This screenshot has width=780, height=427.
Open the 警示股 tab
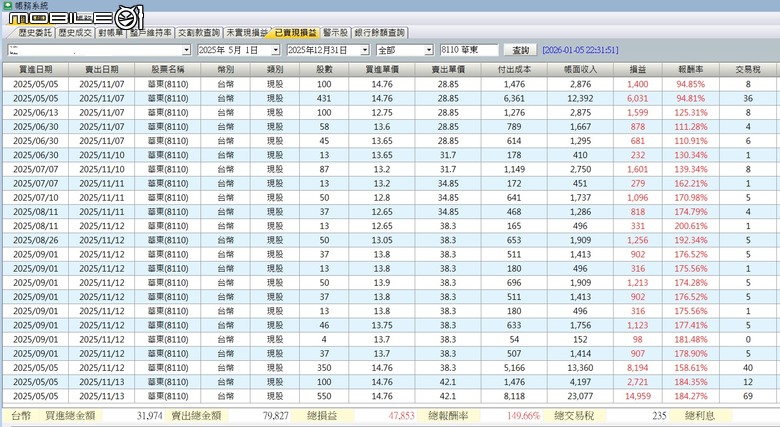[x=335, y=33]
